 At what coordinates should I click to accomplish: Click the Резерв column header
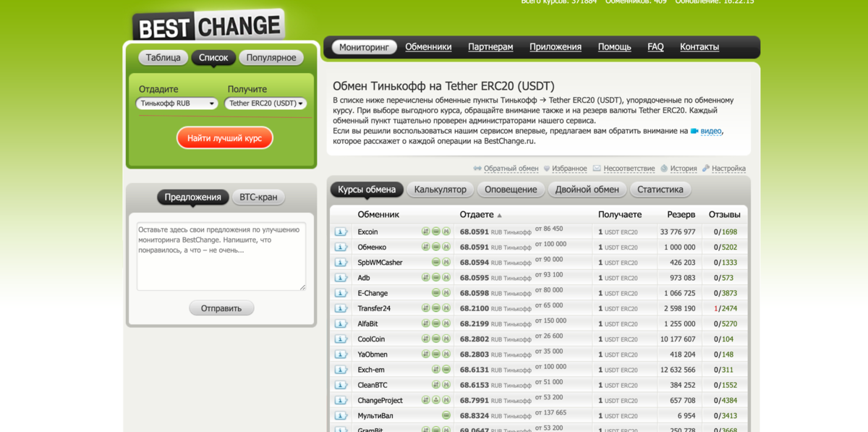pyautogui.click(x=681, y=215)
